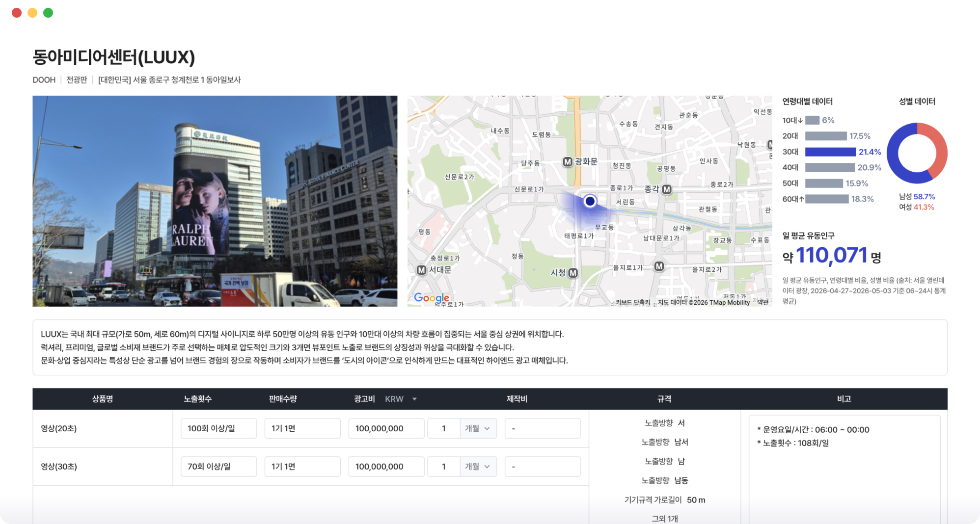Click the 50대 15.9% age bar
Viewport: 980px width, 524px height.
click(x=824, y=183)
